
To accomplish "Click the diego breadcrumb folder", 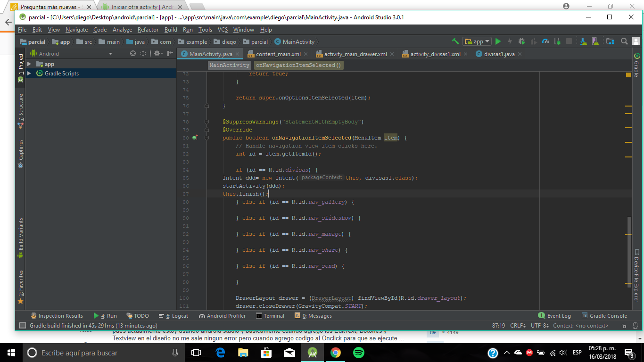I will click(x=225, y=41).
